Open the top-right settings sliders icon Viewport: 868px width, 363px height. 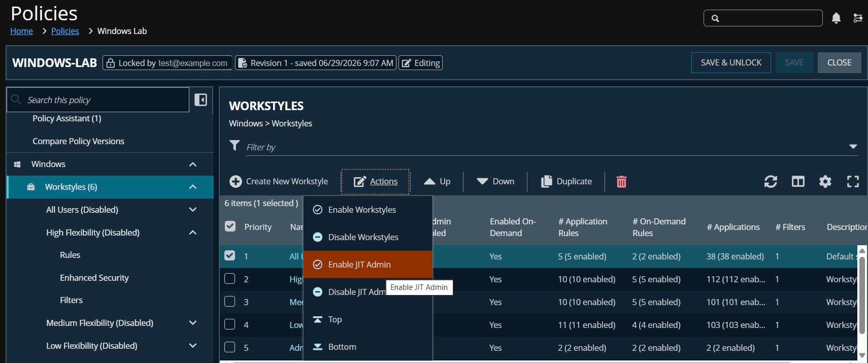pos(858,18)
